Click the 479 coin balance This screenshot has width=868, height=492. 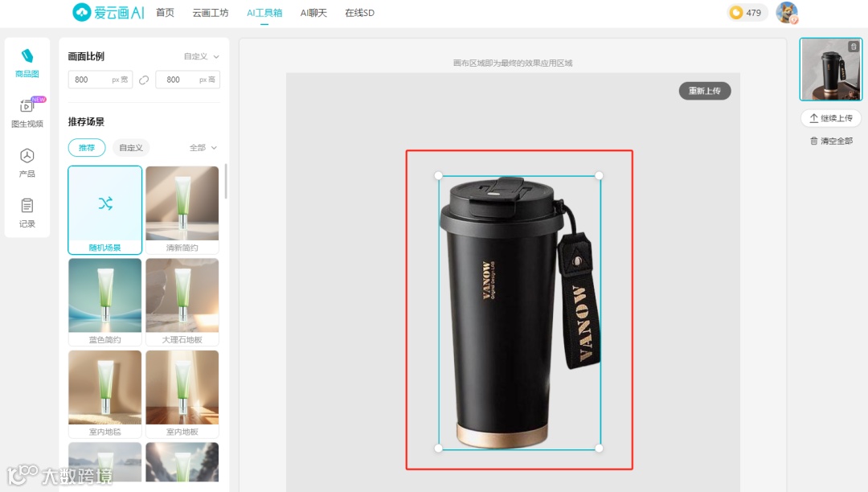(747, 13)
